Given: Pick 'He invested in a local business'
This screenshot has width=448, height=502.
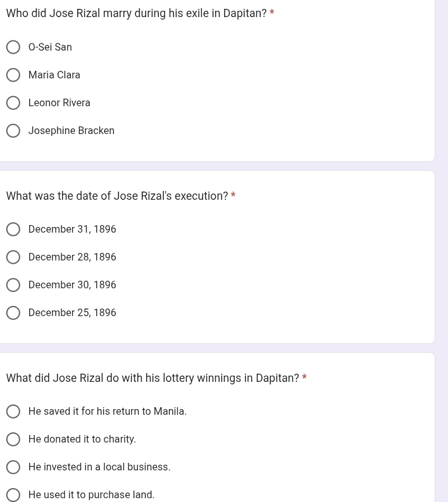Looking at the screenshot, I should click(13, 467).
